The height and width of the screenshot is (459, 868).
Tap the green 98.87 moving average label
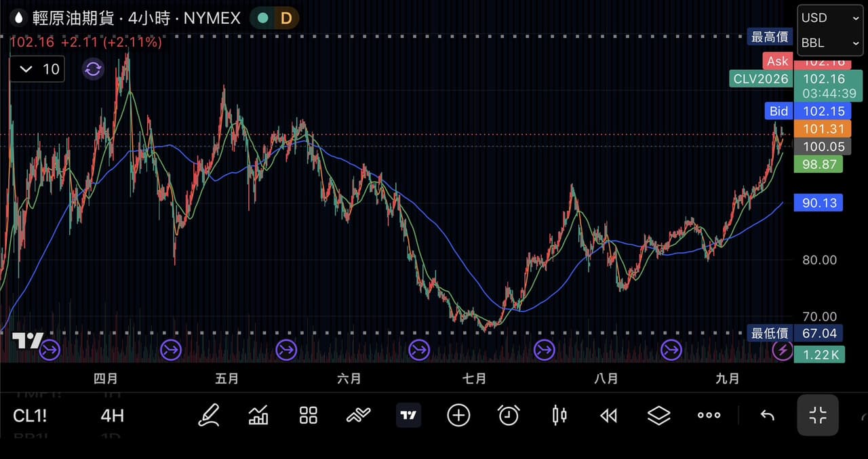(x=818, y=164)
